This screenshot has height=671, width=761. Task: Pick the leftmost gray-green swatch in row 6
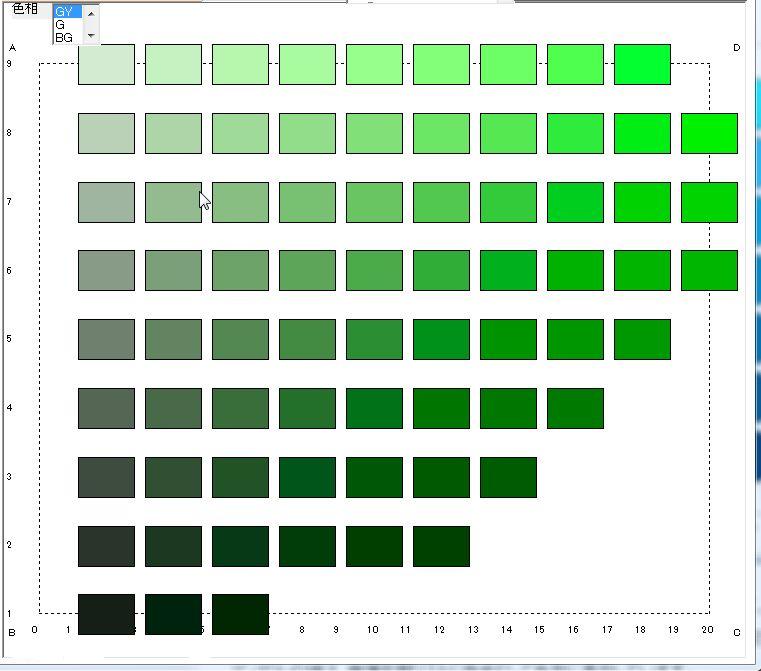(106, 270)
